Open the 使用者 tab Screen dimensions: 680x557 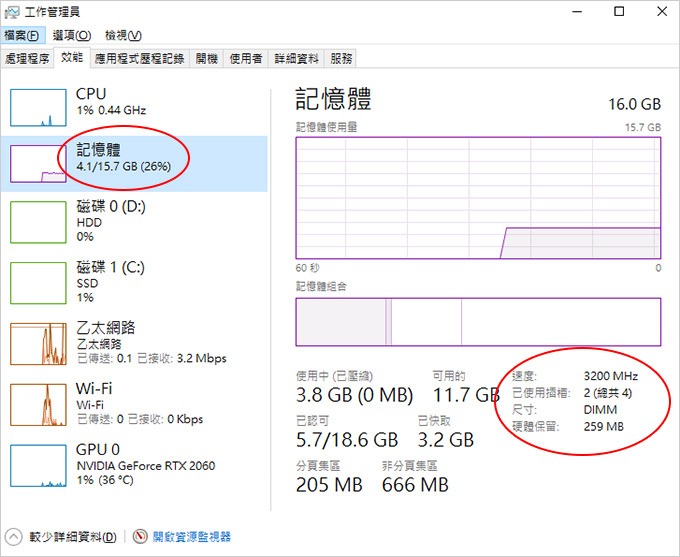pos(246,59)
